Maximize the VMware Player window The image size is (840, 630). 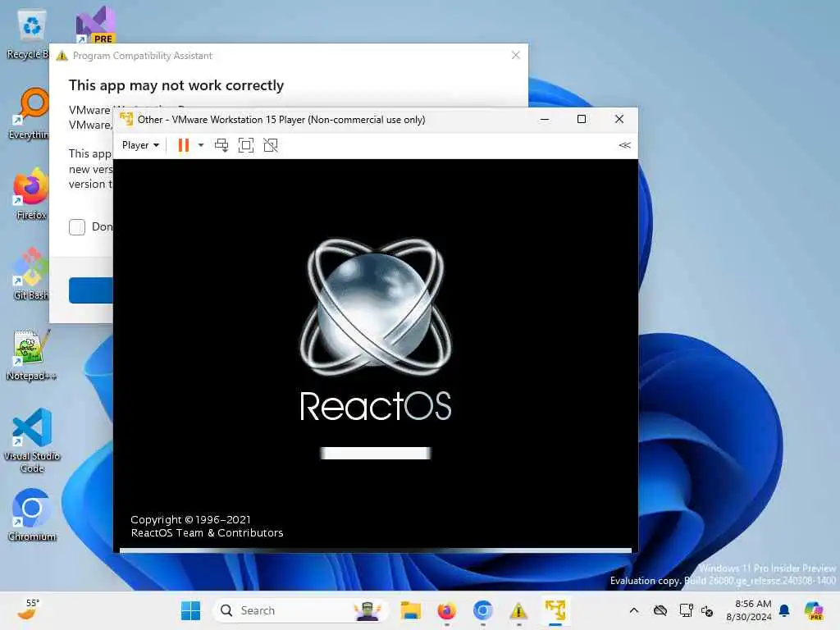(x=582, y=120)
